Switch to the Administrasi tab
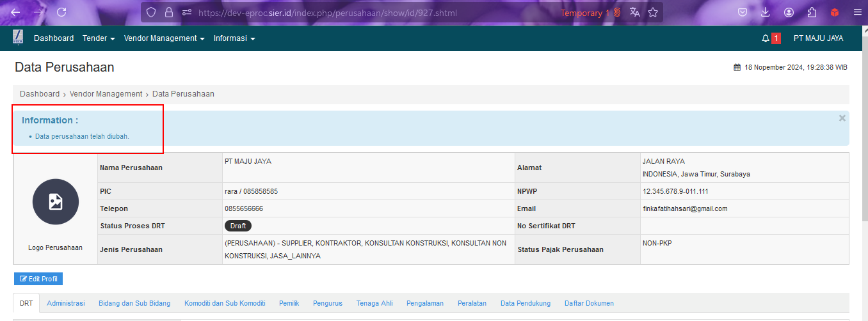The height and width of the screenshot is (321, 868). tap(66, 304)
